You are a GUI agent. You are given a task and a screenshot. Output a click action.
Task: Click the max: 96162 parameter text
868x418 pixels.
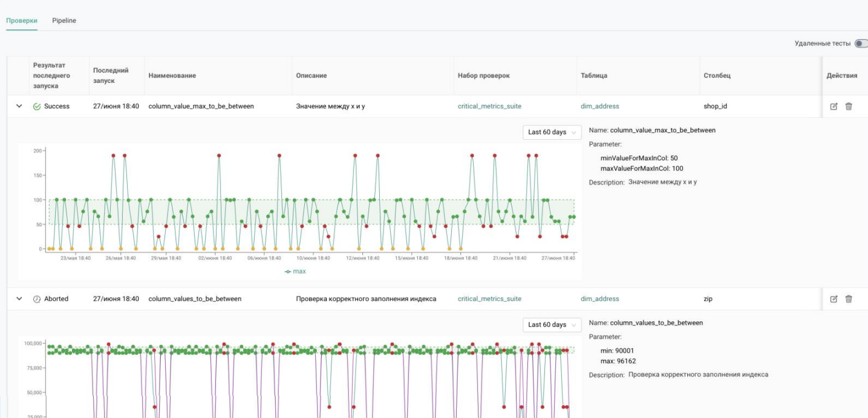[618, 361]
